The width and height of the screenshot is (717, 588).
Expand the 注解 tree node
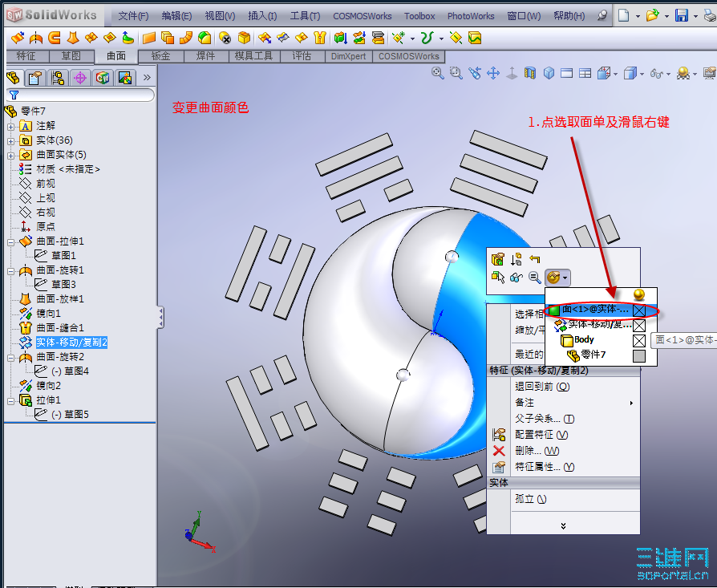coord(10,127)
